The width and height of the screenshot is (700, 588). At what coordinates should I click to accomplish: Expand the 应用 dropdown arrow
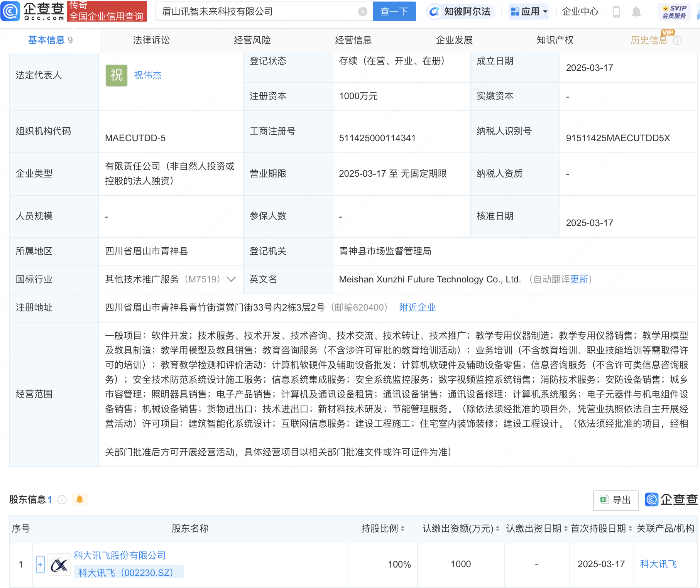[x=545, y=11]
